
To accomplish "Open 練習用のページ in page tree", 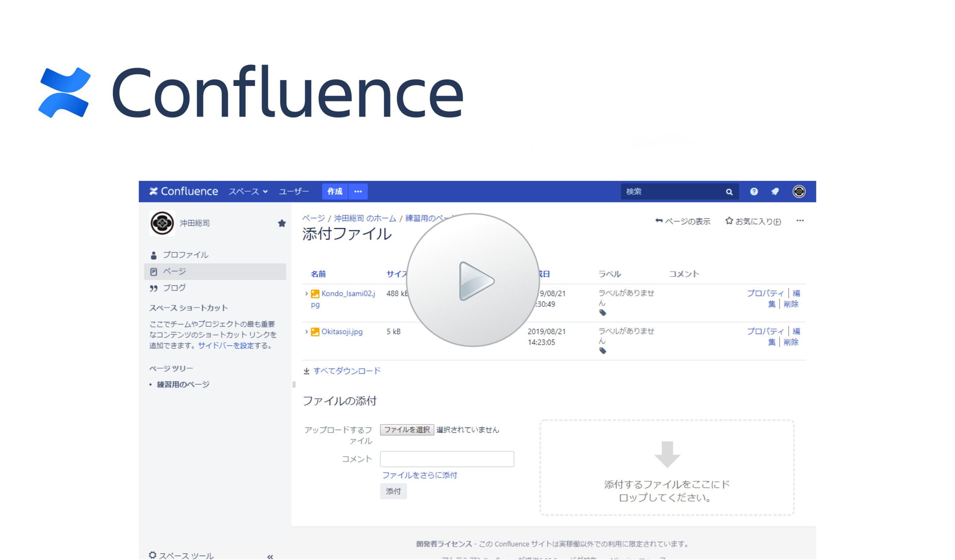I will coord(183,384).
